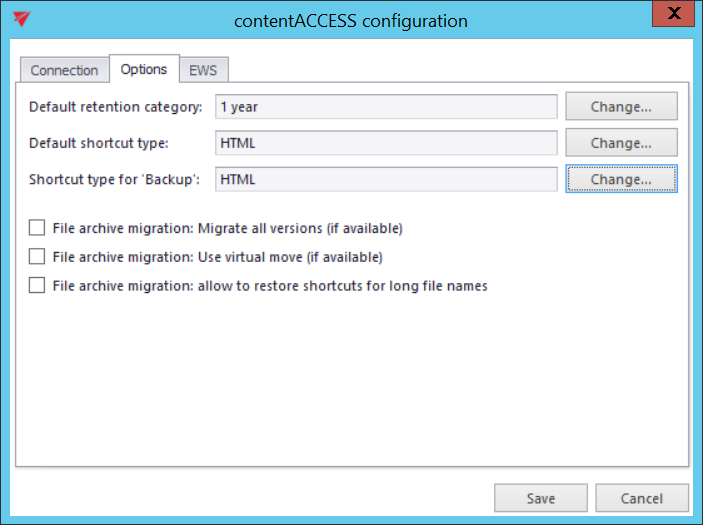The width and height of the screenshot is (703, 525).
Task: Click the Default shortcut type HTML field
Action: click(386, 143)
